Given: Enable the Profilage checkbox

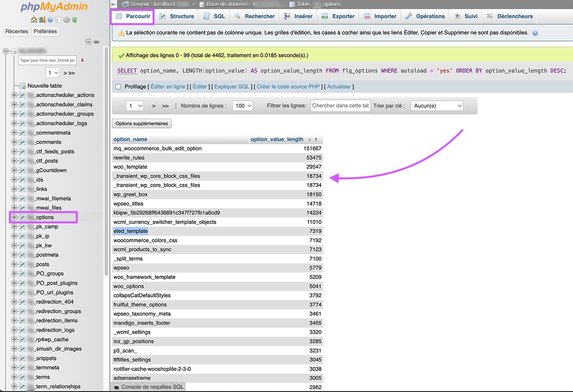Looking at the screenshot, I should (118, 87).
